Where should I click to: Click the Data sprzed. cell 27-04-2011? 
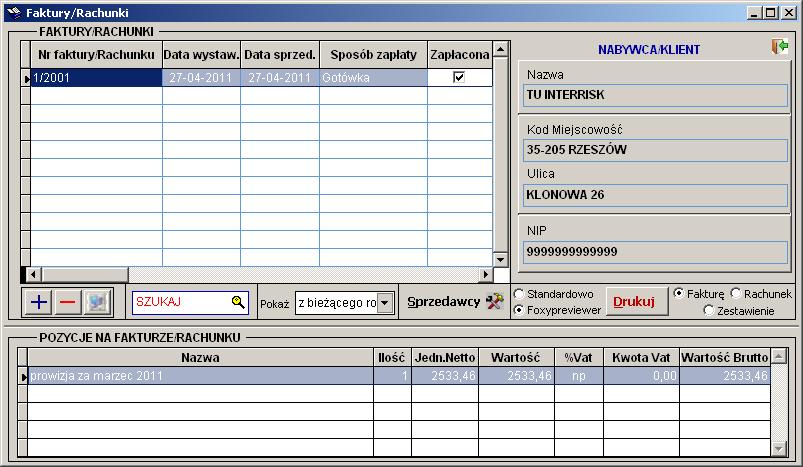click(x=280, y=78)
